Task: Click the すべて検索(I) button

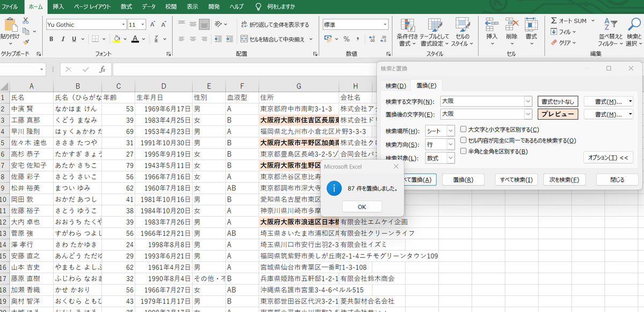Action: [516, 180]
